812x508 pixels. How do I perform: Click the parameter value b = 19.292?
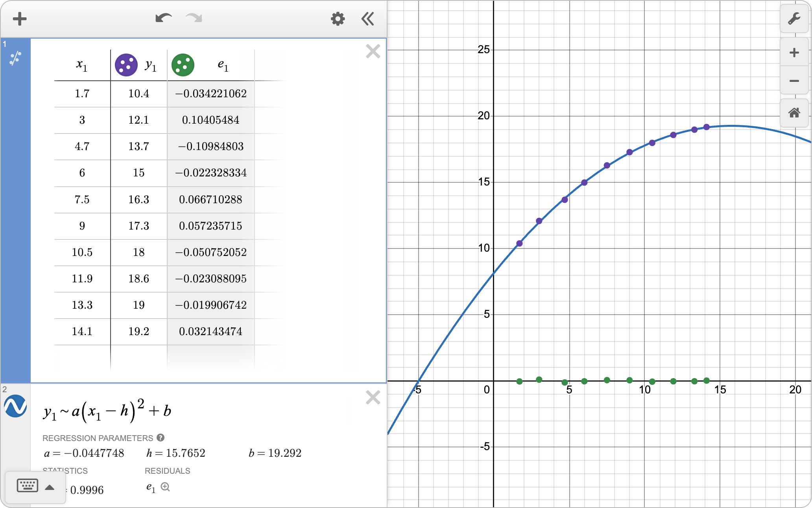tap(275, 453)
